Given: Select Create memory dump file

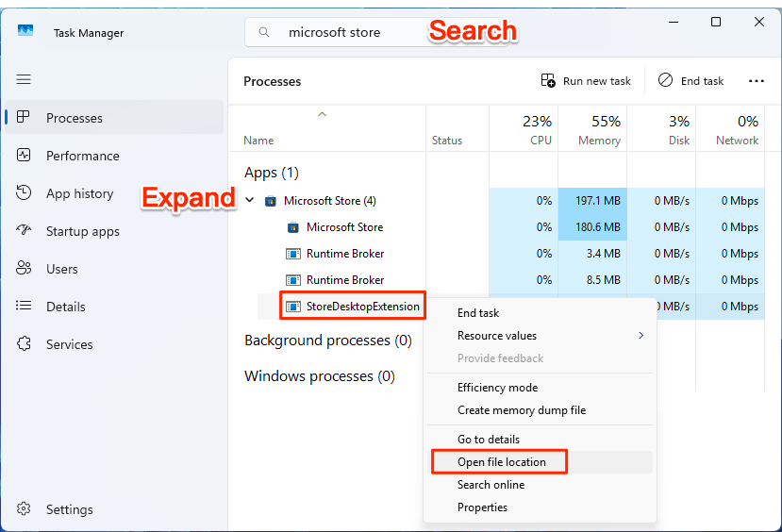Looking at the screenshot, I should click(540, 410).
